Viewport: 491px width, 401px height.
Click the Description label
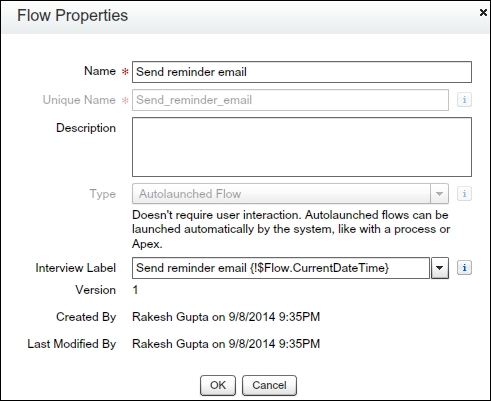point(86,128)
